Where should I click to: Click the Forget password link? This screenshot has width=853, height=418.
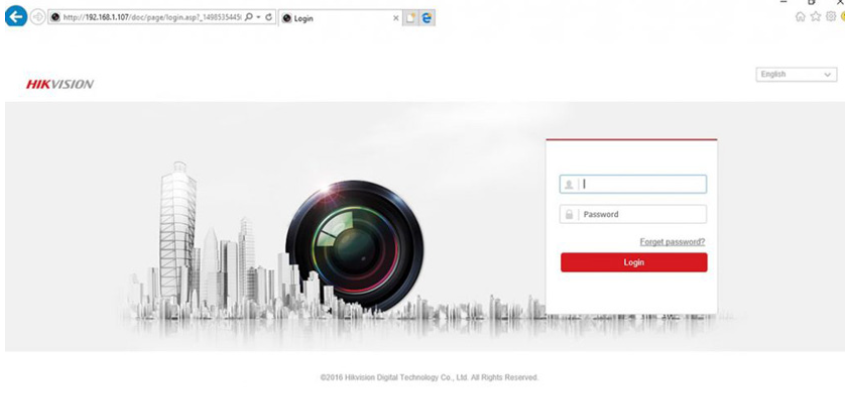672,242
